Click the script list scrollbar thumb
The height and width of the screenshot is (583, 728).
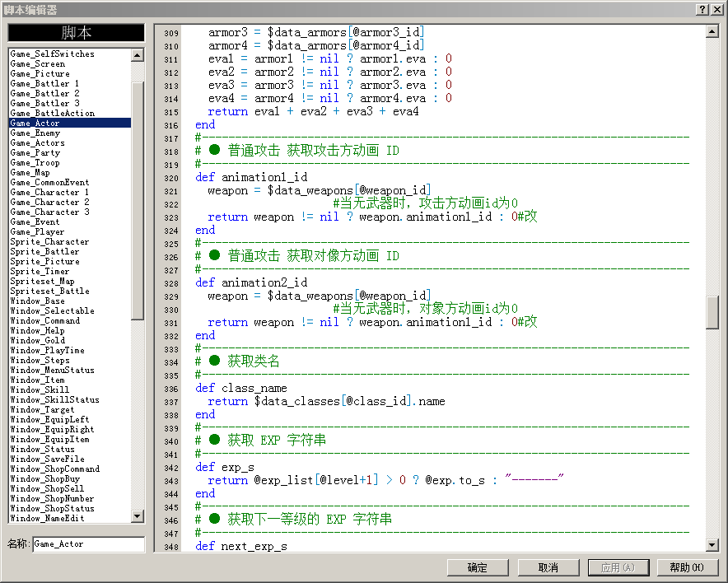coord(138,201)
